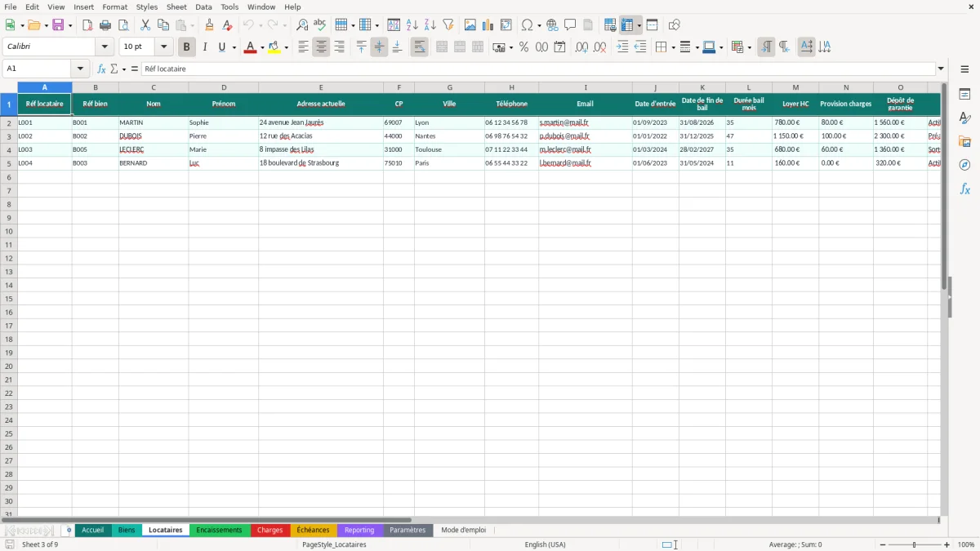Click the Copy icon

(x=163, y=25)
